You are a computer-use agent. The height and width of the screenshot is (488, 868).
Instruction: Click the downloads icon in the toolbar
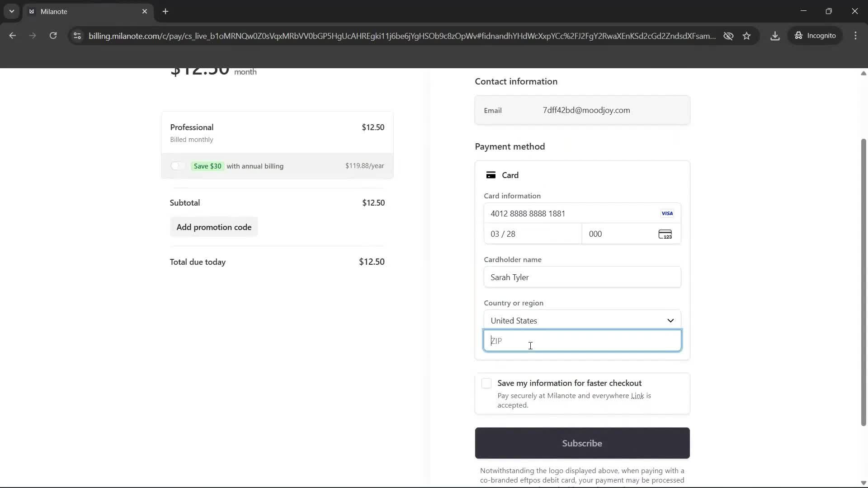click(775, 36)
